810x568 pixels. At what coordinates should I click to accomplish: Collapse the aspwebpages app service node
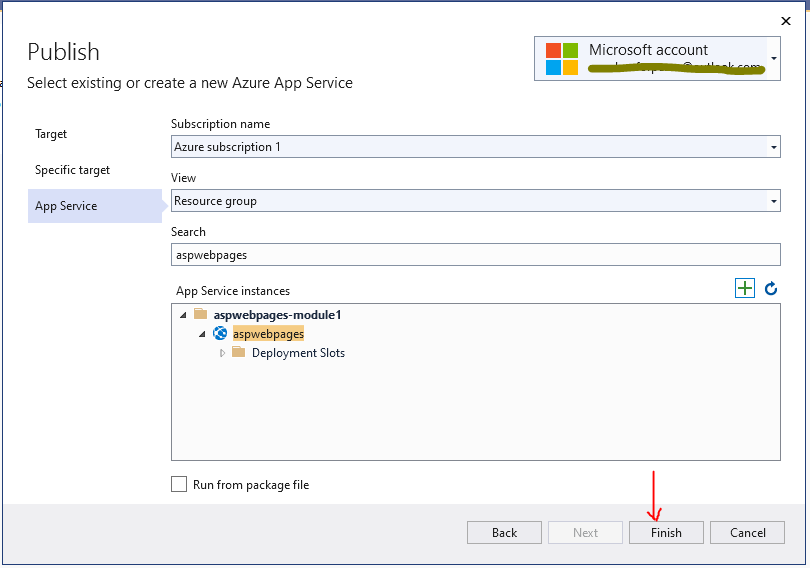click(x=202, y=334)
